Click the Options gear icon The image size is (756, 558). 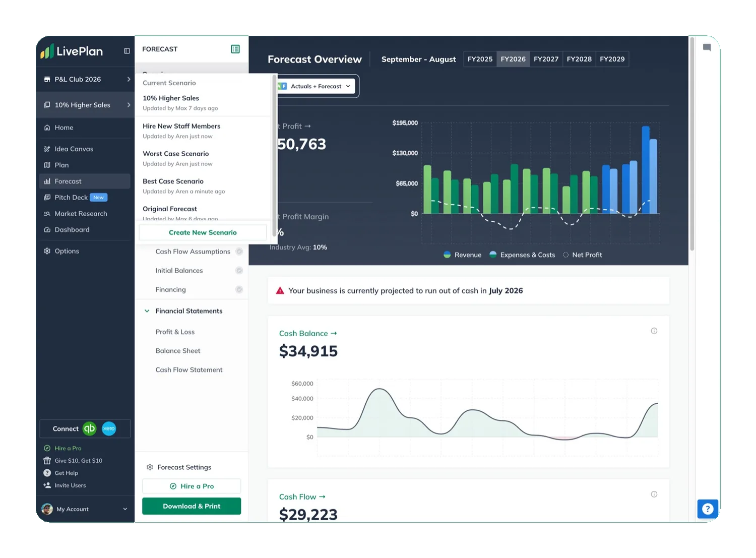click(47, 251)
